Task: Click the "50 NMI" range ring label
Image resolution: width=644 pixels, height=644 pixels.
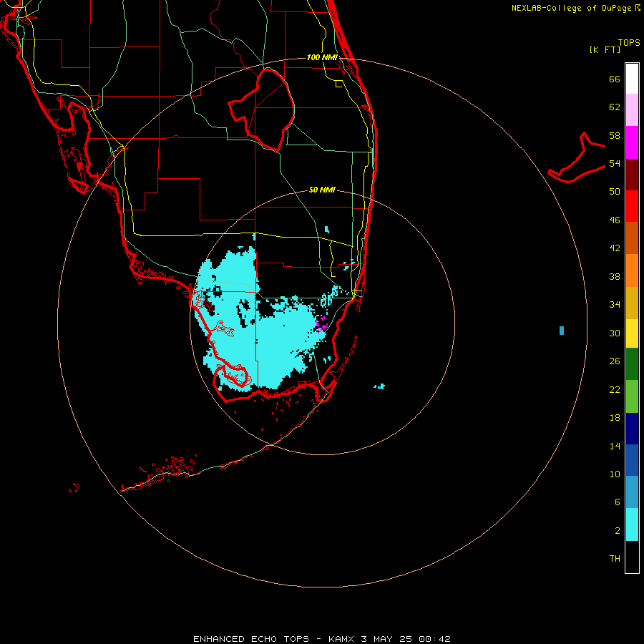Action: click(x=322, y=190)
